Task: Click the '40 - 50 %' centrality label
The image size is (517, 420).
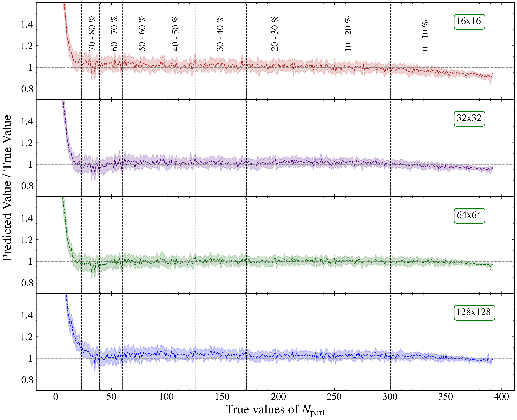Action: 175,33
